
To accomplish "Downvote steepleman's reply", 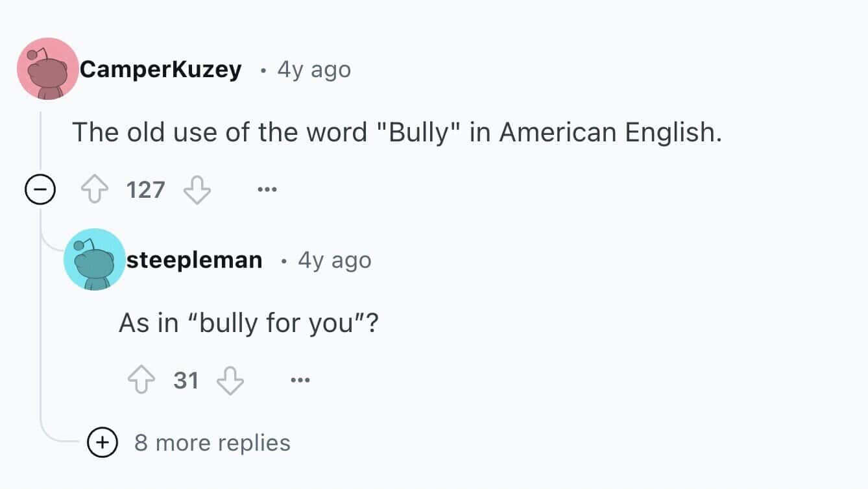I will pos(230,381).
